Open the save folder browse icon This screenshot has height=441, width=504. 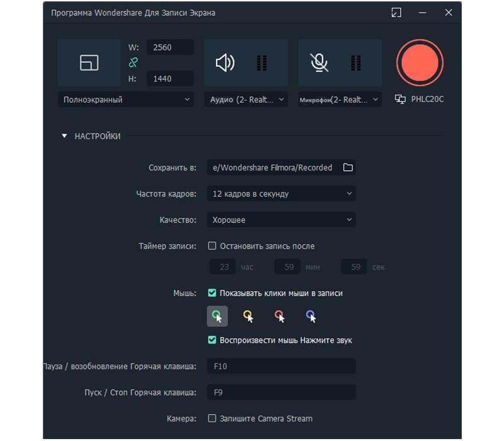[x=348, y=168]
